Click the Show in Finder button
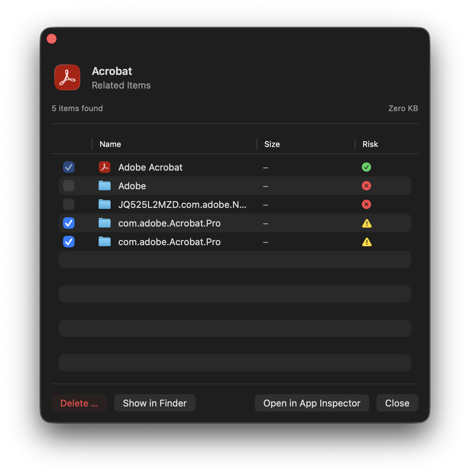The image size is (470, 476). tap(155, 403)
